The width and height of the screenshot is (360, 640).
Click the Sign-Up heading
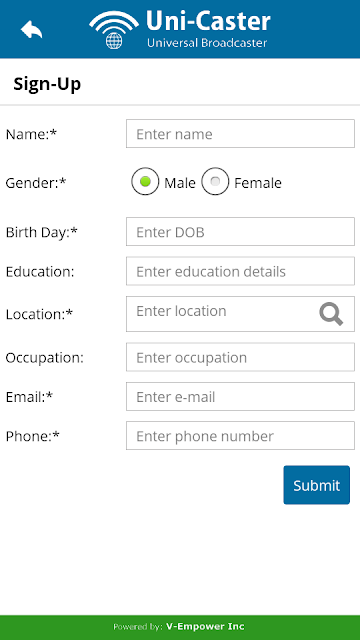coord(47,84)
